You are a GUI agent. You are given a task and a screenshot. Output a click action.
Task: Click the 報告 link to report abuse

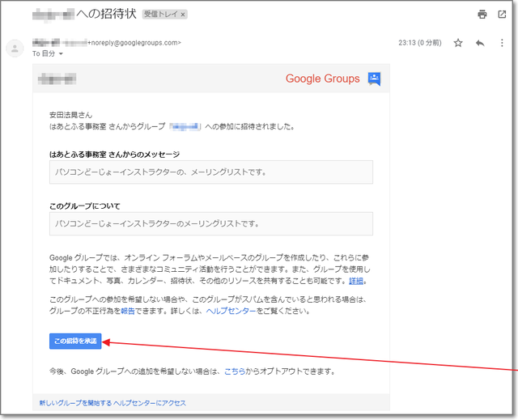127,311
